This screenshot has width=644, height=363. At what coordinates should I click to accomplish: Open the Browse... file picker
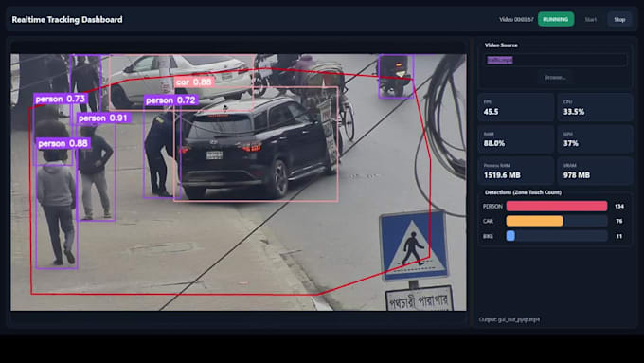(555, 78)
